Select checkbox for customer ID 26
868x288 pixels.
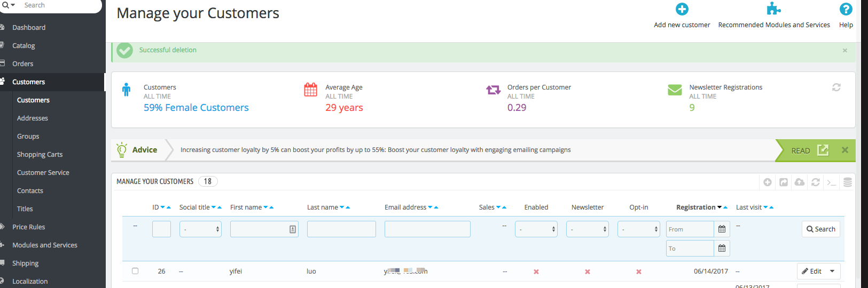[135, 271]
